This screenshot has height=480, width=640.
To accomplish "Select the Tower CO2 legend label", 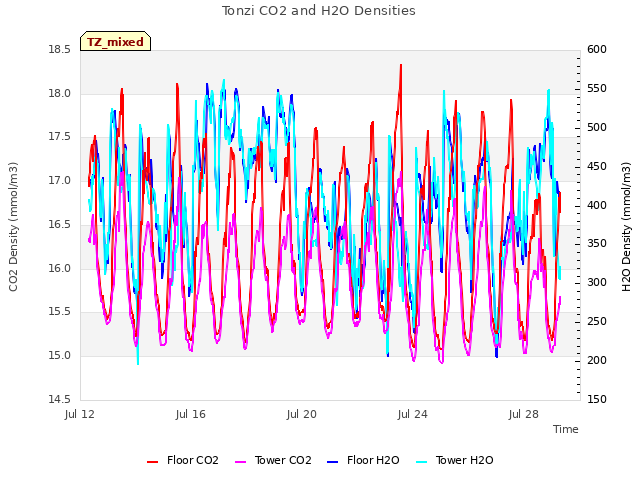I will click(283, 460).
